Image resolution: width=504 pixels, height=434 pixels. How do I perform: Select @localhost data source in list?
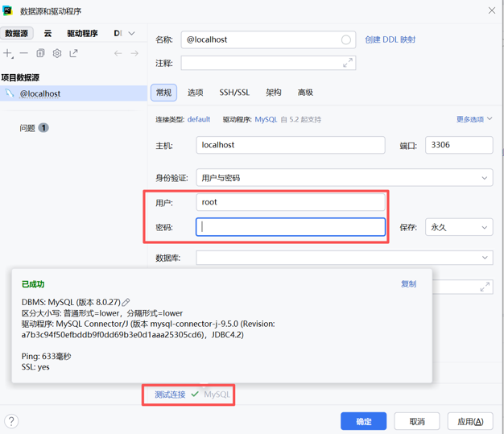point(73,93)
